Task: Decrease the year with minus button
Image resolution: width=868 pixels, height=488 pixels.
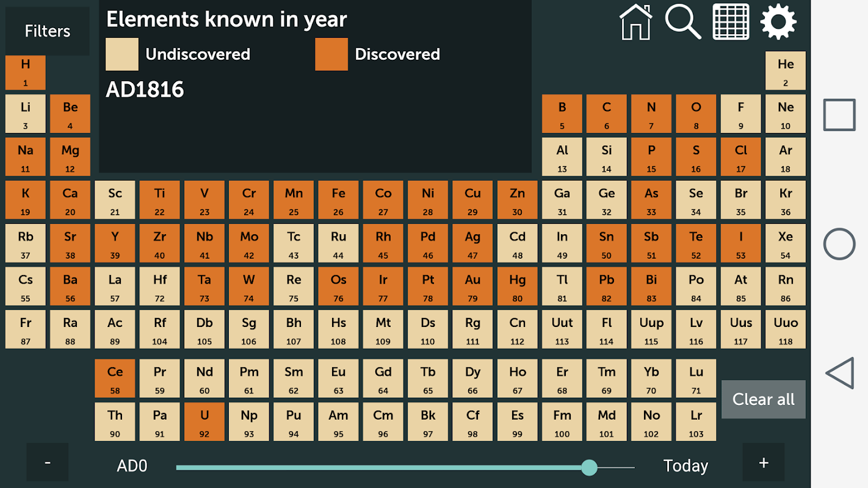Action: click(x=48, y=462)
